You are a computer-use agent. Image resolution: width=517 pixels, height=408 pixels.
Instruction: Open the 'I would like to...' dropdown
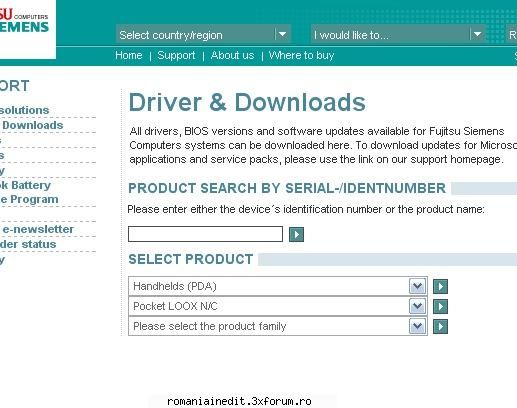(398, 35)
